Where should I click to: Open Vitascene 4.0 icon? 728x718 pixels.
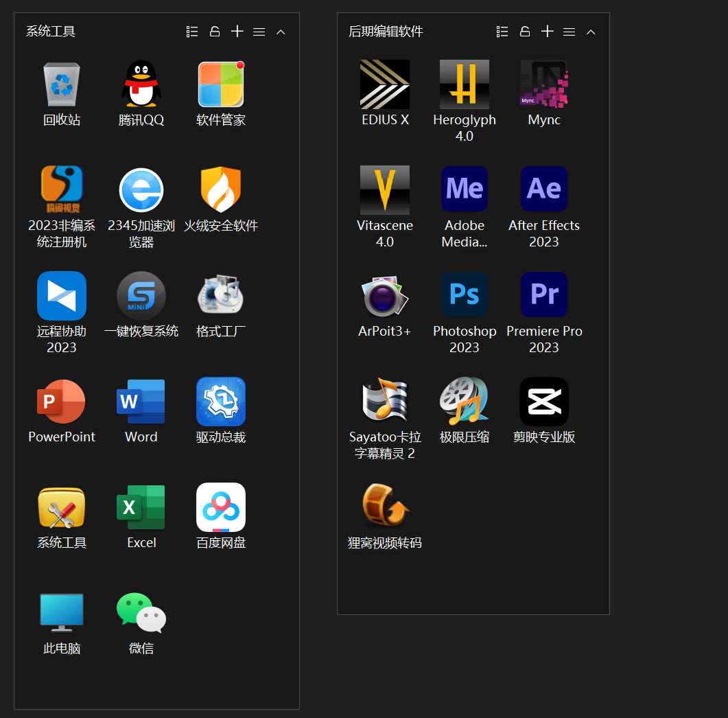pos(385,190)
